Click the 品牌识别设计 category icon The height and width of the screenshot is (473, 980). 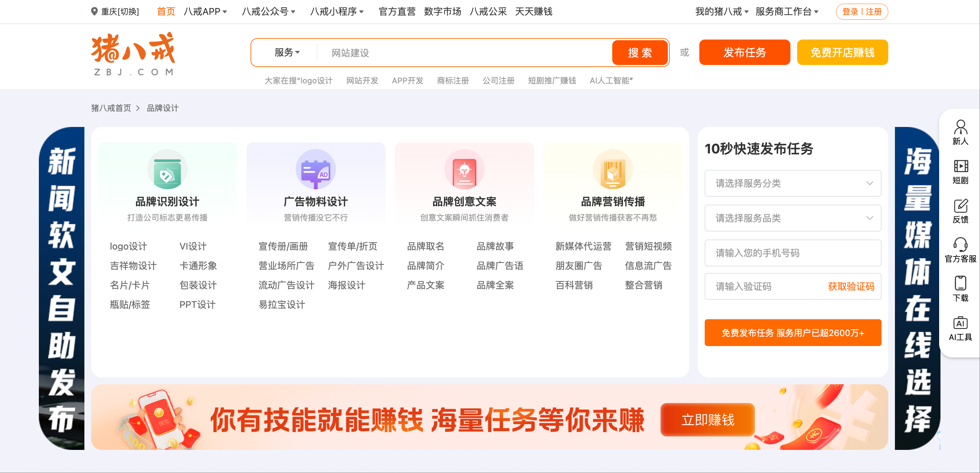(x=167, y=170)
